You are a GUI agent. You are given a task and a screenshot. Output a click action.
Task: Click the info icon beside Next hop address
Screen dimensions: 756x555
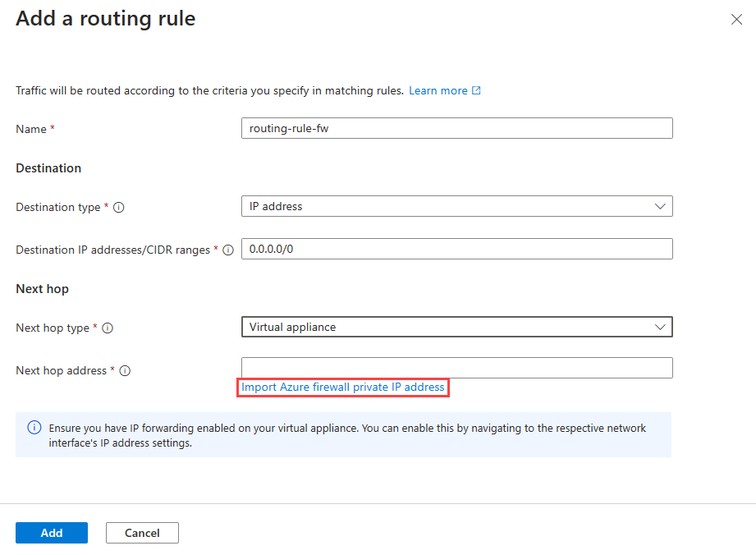click(x=124, y=370)
